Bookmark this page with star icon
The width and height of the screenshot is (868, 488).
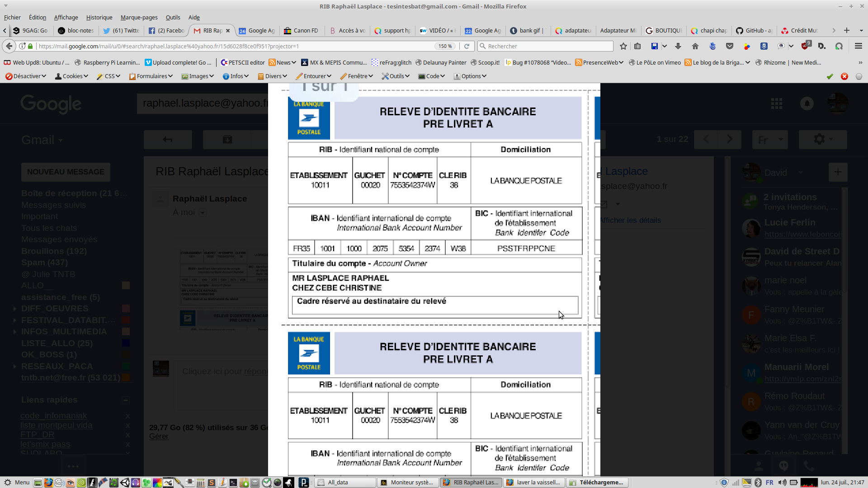[x=623, y=46]
